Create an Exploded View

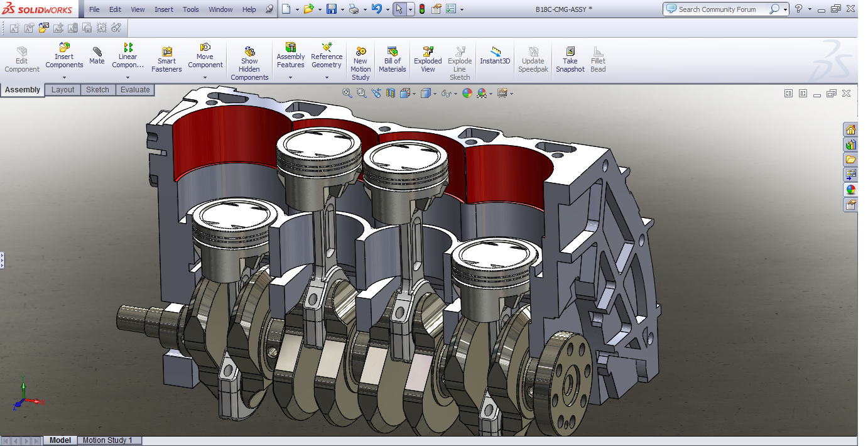click(x=428, y=60)
